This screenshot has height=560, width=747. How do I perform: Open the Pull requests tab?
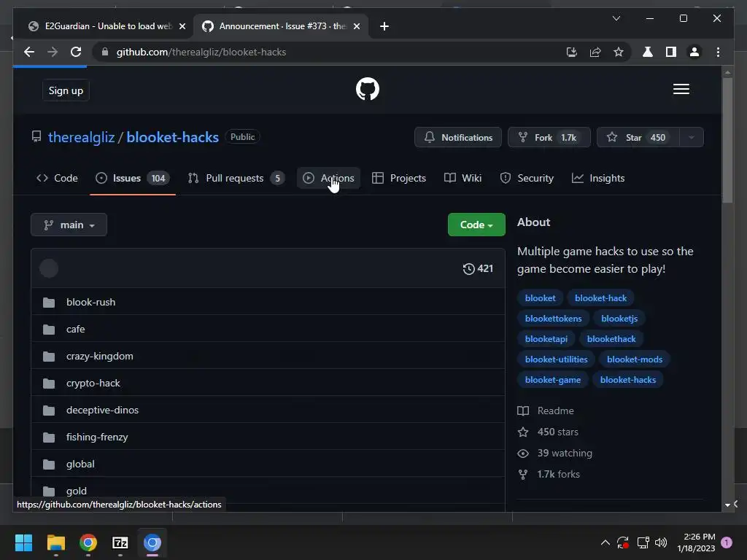point(236,178)
